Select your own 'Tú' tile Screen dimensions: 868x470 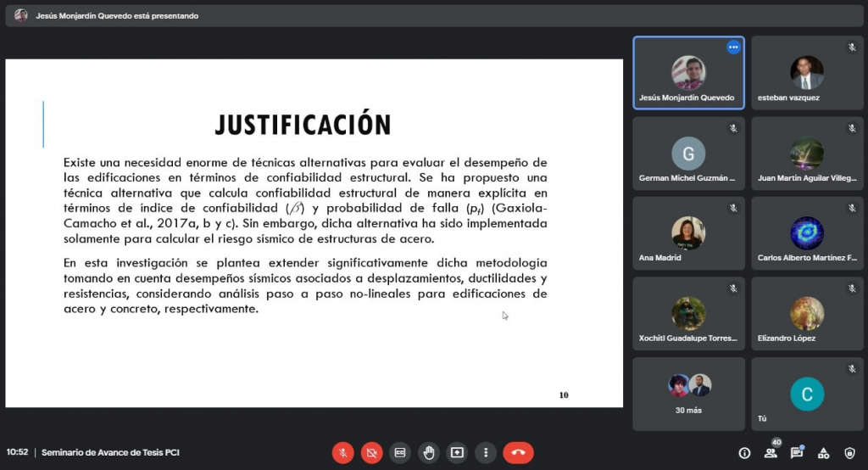tap(807, 394)
